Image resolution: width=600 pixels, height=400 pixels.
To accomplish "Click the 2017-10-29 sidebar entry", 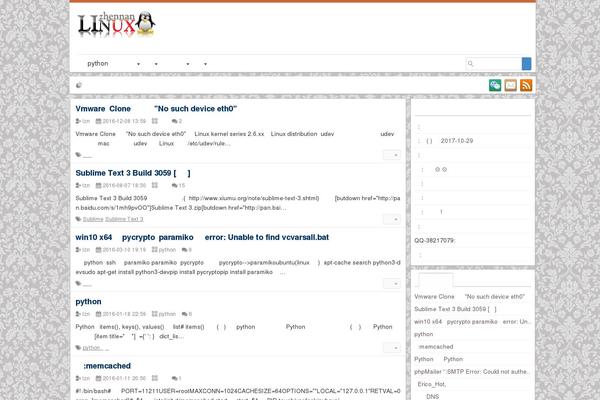I will 457,141.
